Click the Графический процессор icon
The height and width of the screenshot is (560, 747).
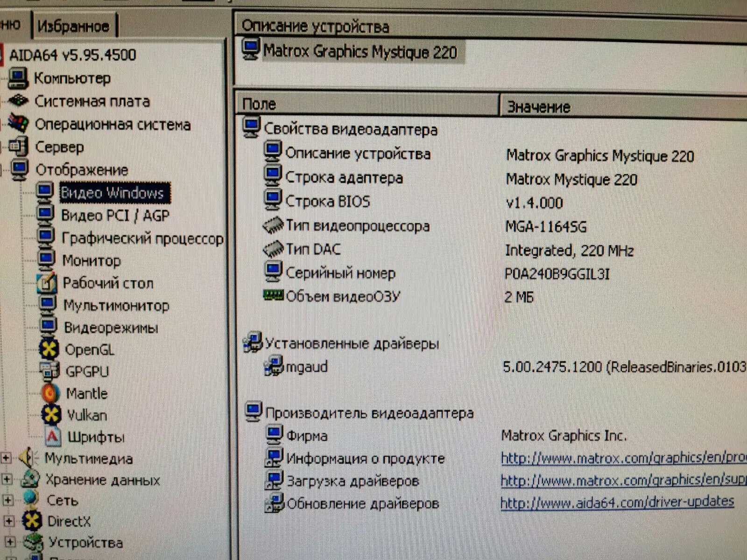[x=46, y=237]
